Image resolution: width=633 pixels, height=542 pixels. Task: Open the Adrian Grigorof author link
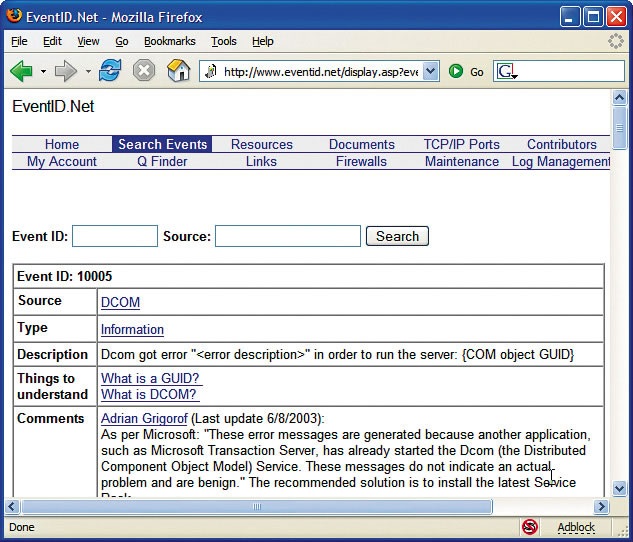click(144, 419)
